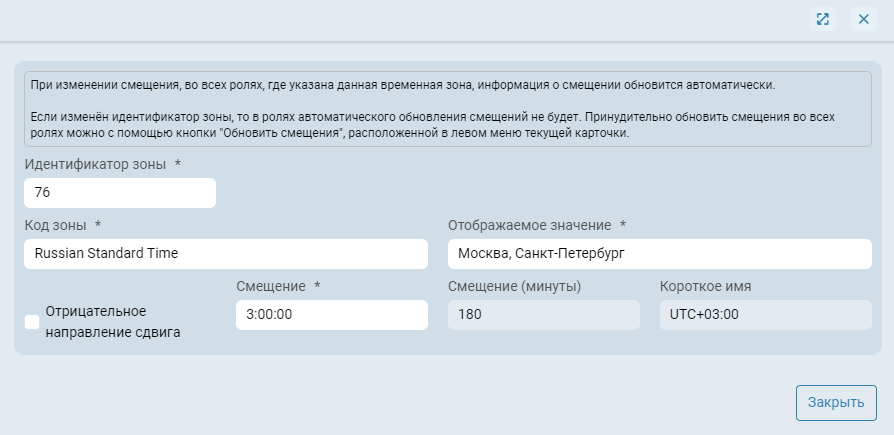This screenshot has height=435, width=894.
Task: Click the notice paragraph mentioning Обновить смещения
Action: click(432, 125)
